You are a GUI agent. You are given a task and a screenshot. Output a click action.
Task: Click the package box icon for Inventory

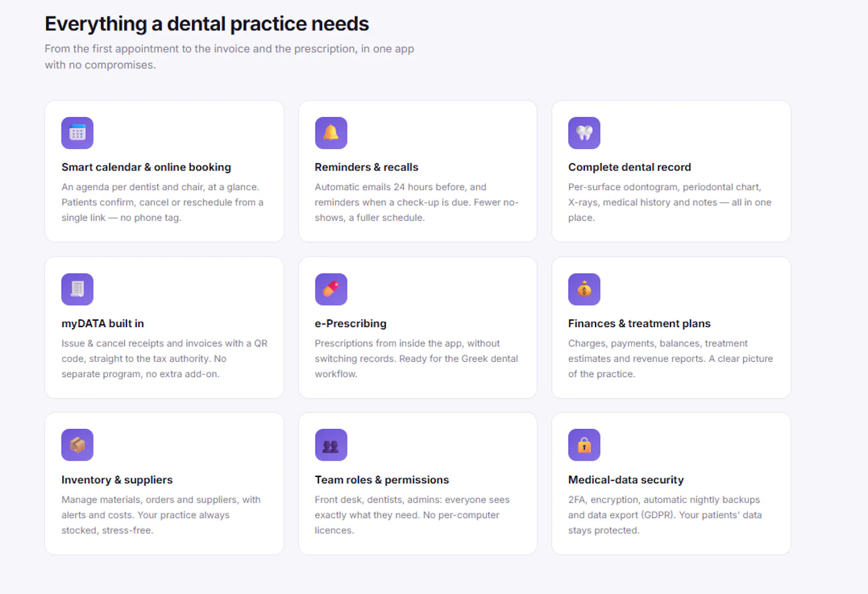78,445
